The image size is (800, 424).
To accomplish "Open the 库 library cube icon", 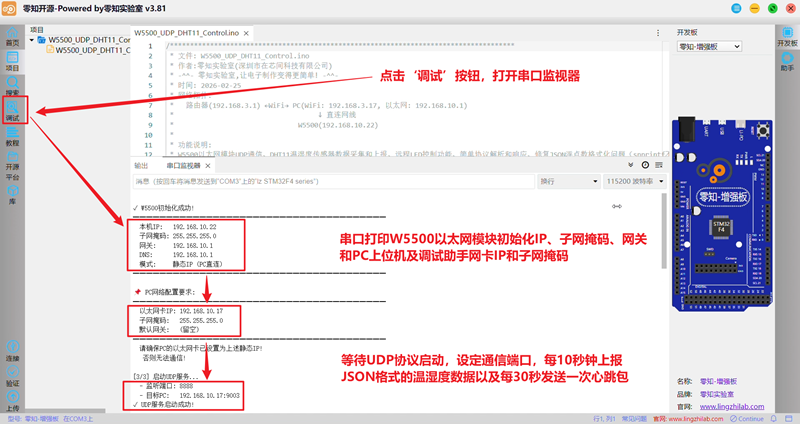I will (x=12, y=194).
